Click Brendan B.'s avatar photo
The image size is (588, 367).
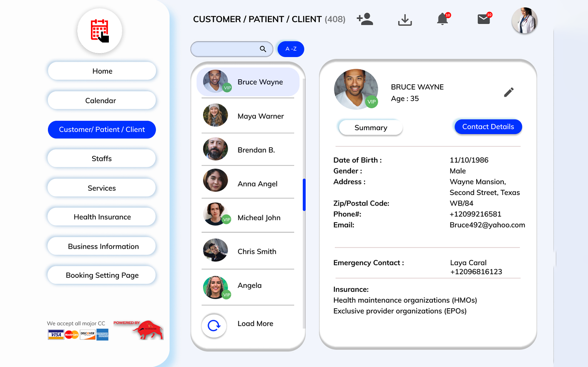[216, 149]
